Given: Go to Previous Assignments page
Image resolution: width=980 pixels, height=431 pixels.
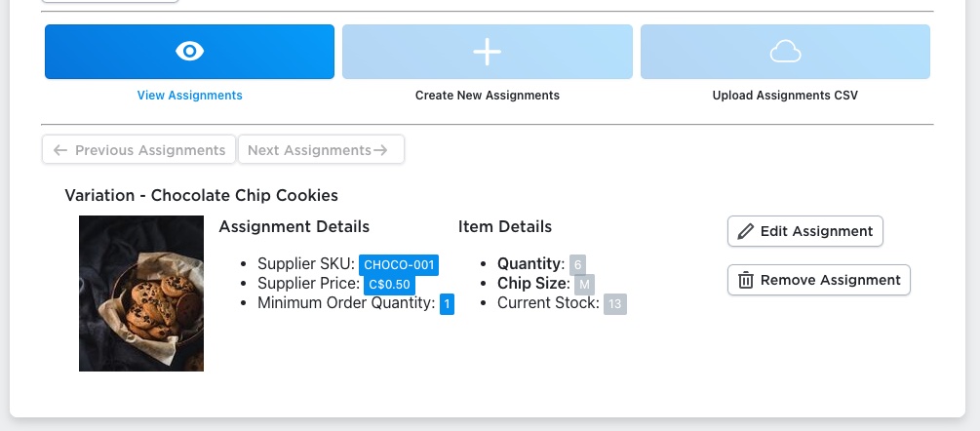Looking at the screenshot, I should pos(138,150).
